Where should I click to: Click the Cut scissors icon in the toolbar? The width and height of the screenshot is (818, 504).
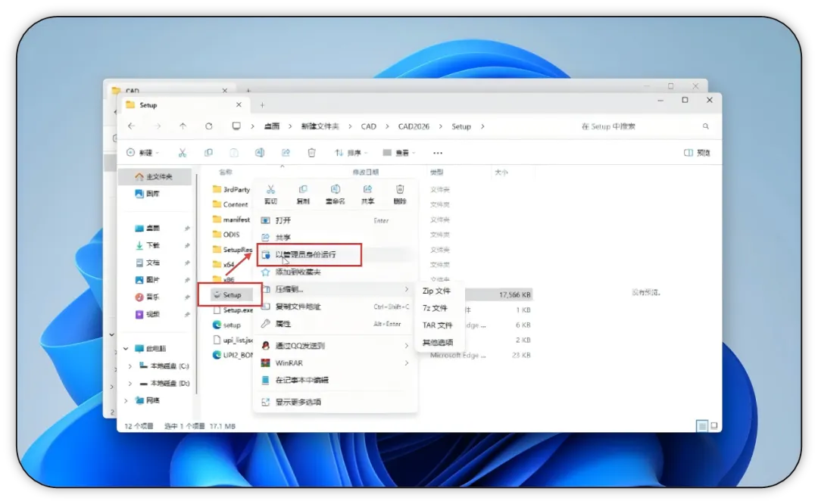click(x=182, y=153)
